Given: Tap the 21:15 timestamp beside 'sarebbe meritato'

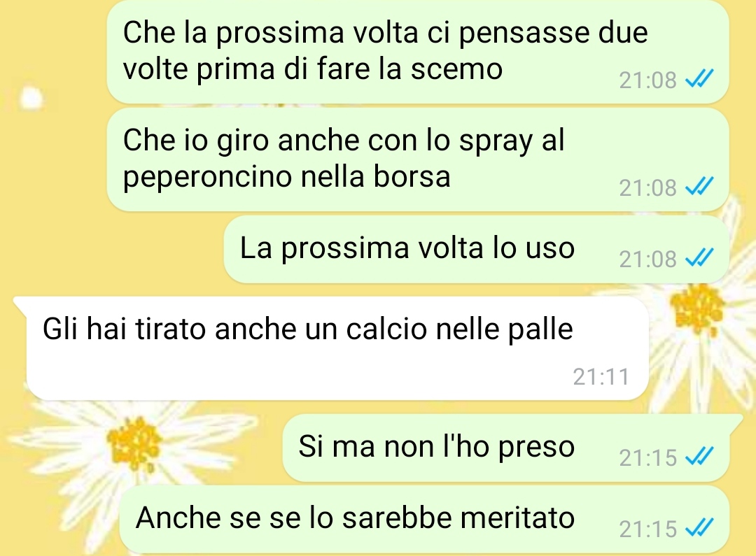Looking at the screenshot, I should coord(648,529).
